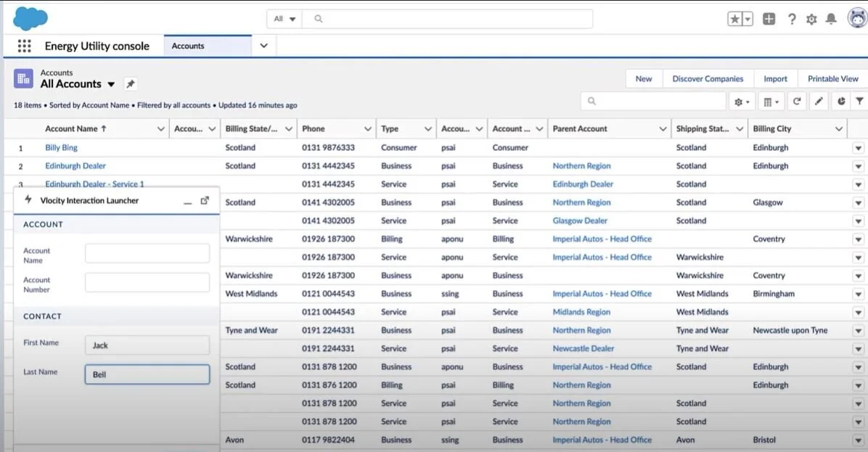Open the Setup gear icon
868x452 pixels.
point(811,20)
